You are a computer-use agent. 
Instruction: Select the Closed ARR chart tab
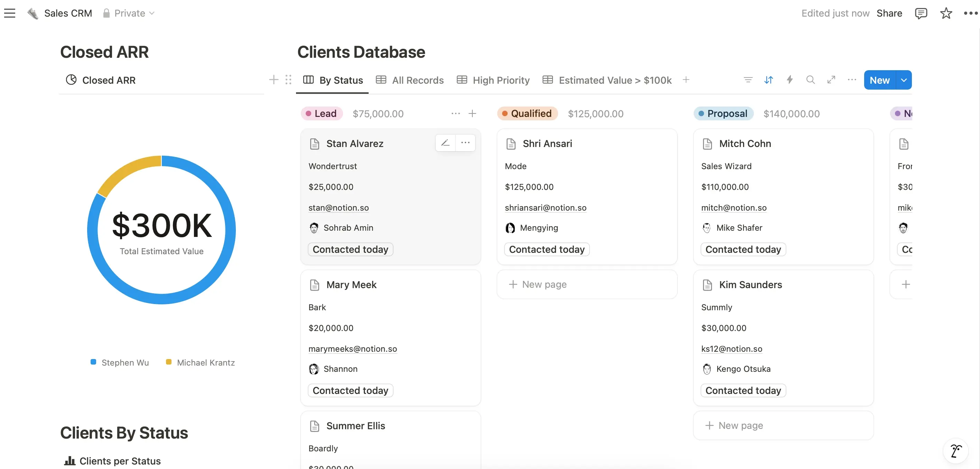pos(101,80)
